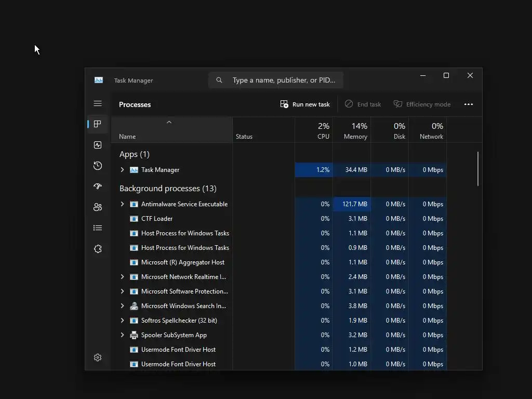This screenshot has height=399, width=532.
Task: Open the Startup apps sidebar icon
Action: 98,187
